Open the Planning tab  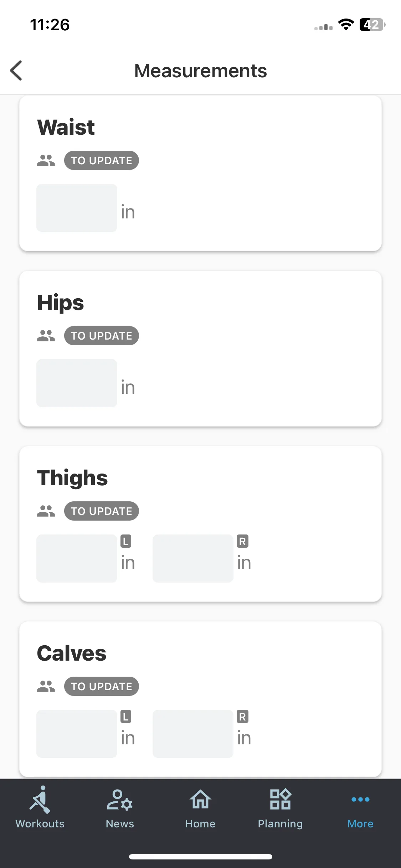click(281, 808)
